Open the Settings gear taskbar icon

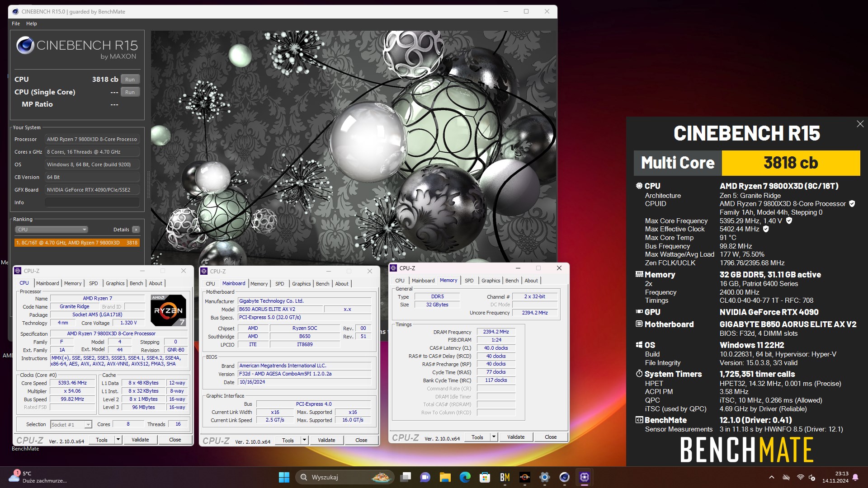pyautogui.click(x=545, y=477)
